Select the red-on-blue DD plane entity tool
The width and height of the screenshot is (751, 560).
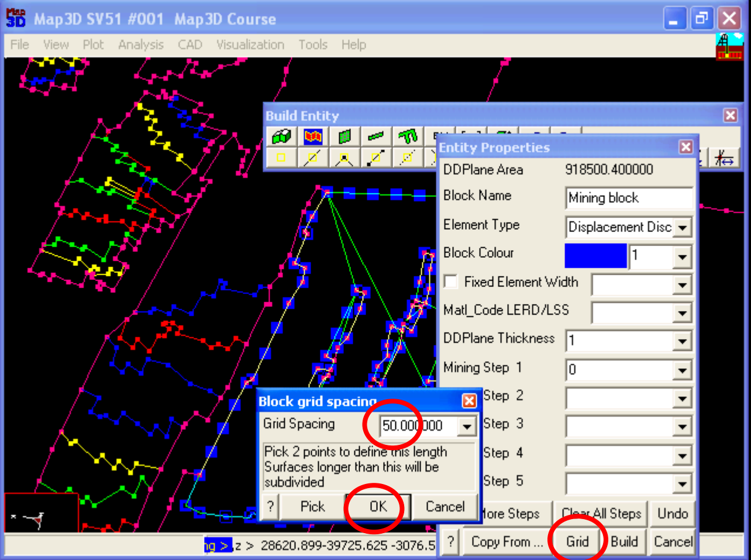313,137
